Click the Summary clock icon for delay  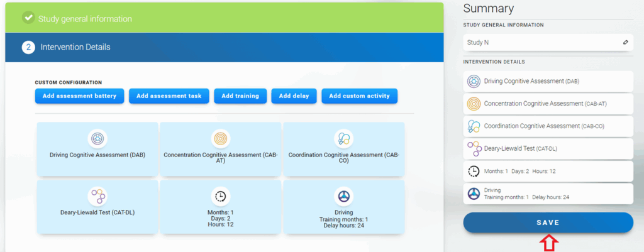click(474, 171)
